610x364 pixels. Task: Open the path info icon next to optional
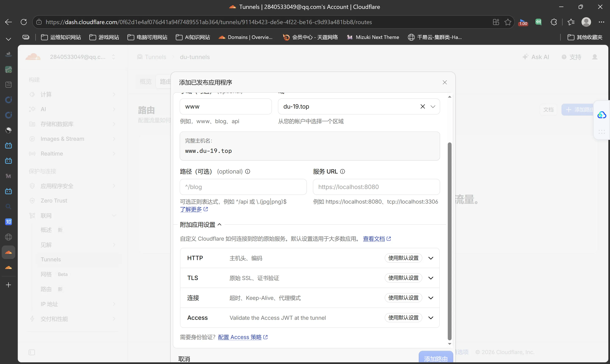tap(248, 171)
